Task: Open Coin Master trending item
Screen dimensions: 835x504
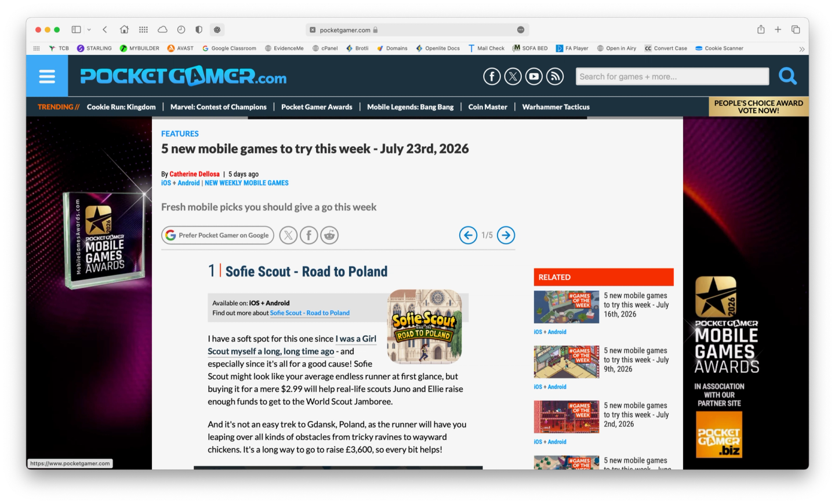Action: 488,107
